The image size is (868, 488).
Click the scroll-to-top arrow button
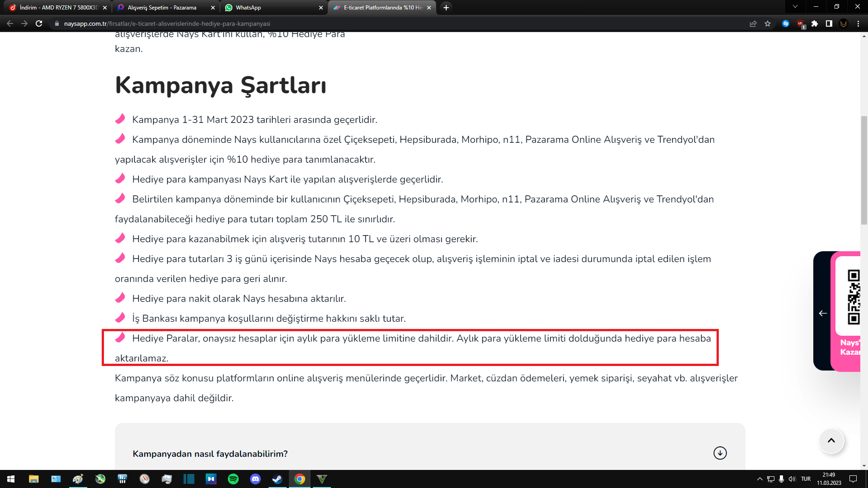click(x=831, y=441)
